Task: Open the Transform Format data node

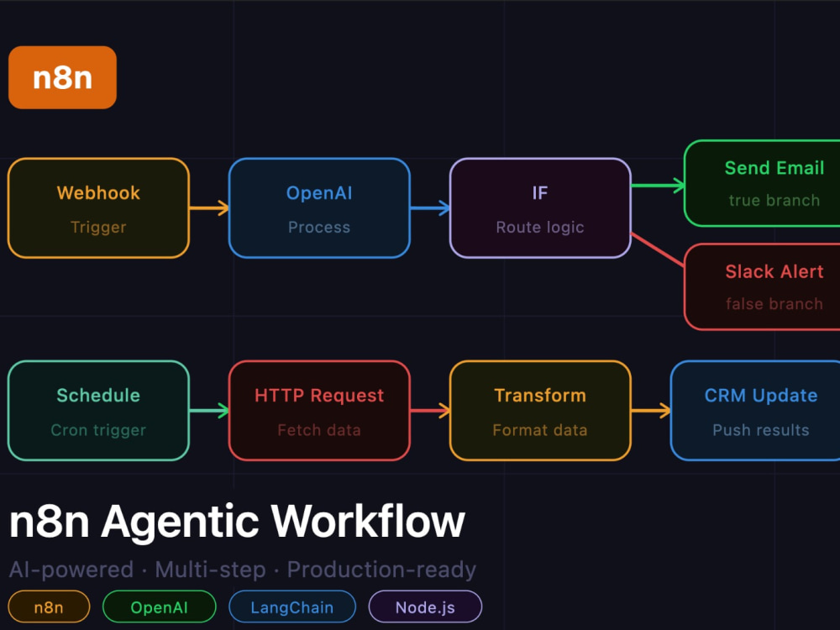Action: click(x=540, y=411)
